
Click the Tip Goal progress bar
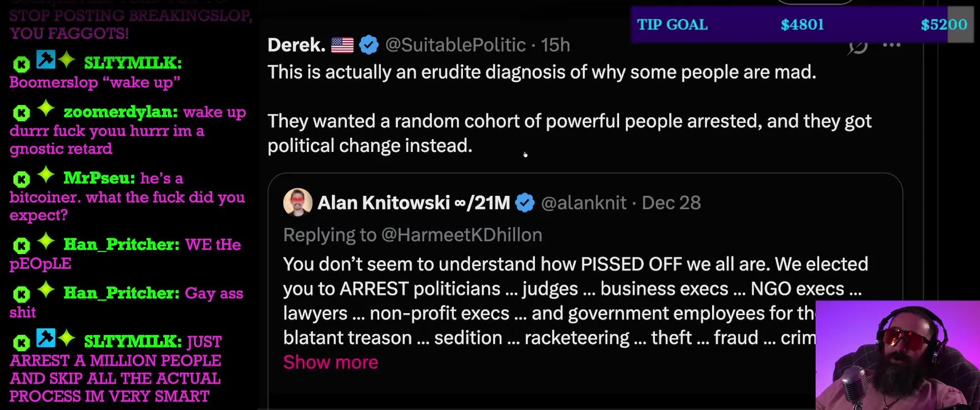click(x=802, y=24)
